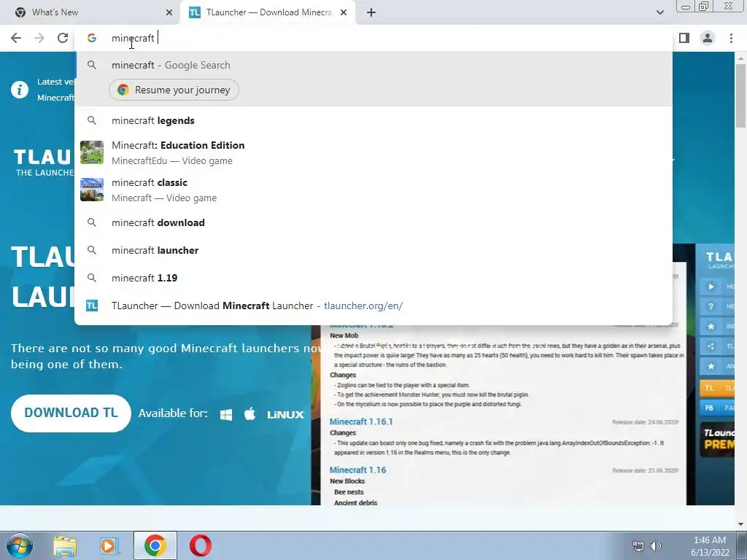Select the TLauncher — Download Minecraft tab
This screenshot has height=560, width=747.
coord(267,12)
